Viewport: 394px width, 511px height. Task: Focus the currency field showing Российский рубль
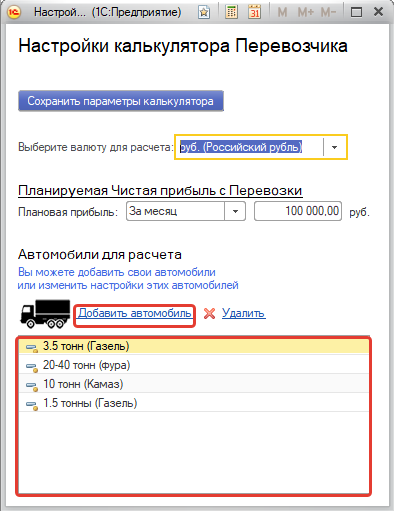[x=249, y=147]
